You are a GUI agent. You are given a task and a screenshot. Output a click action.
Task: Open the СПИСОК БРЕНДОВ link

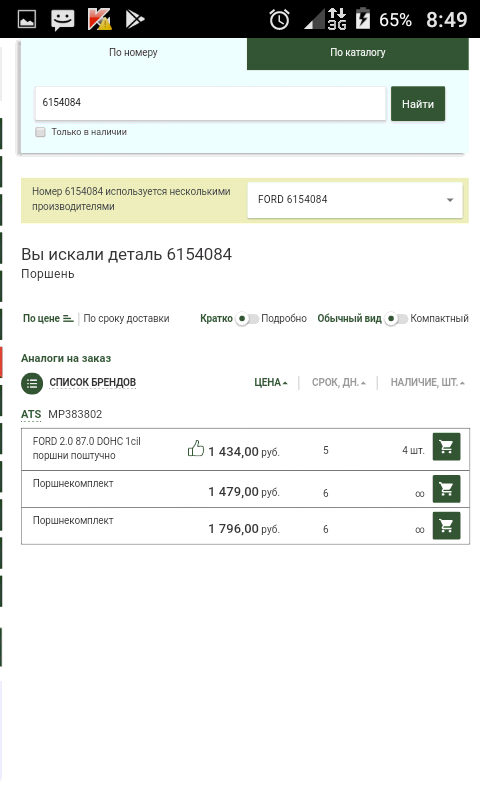[x=92, y=382]
